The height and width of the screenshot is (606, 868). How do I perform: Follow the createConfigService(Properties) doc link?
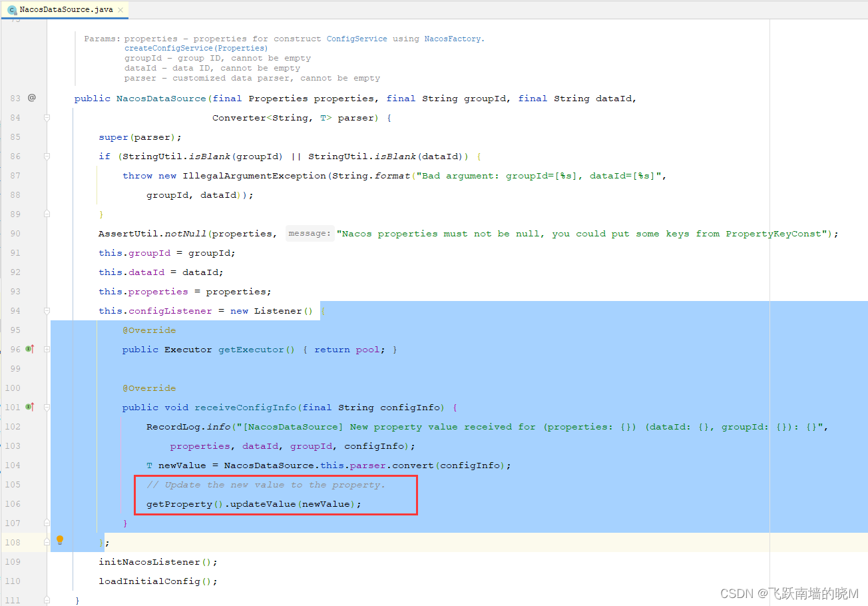tap(196, 48)
